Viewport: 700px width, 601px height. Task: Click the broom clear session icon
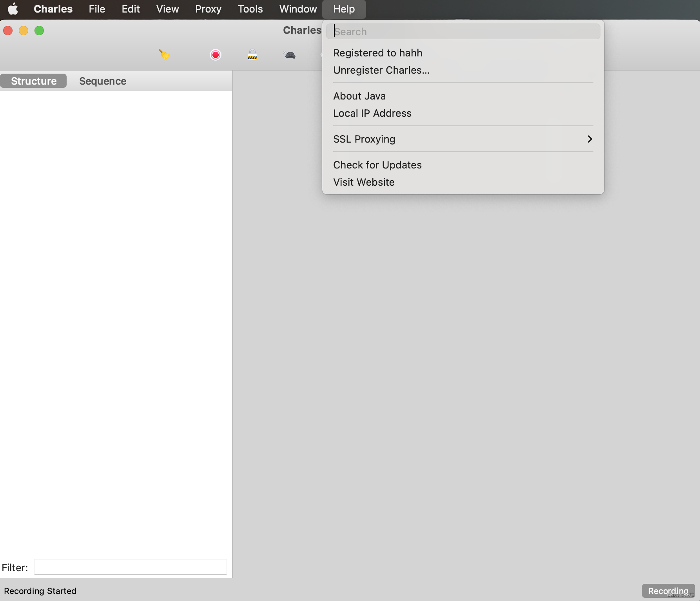click(x=164, y=54)
